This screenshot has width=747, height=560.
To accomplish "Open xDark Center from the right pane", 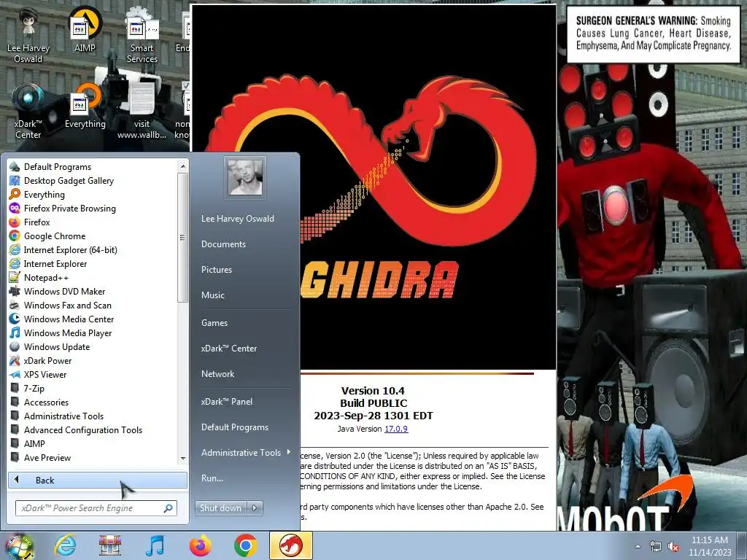I will (228, 349).
